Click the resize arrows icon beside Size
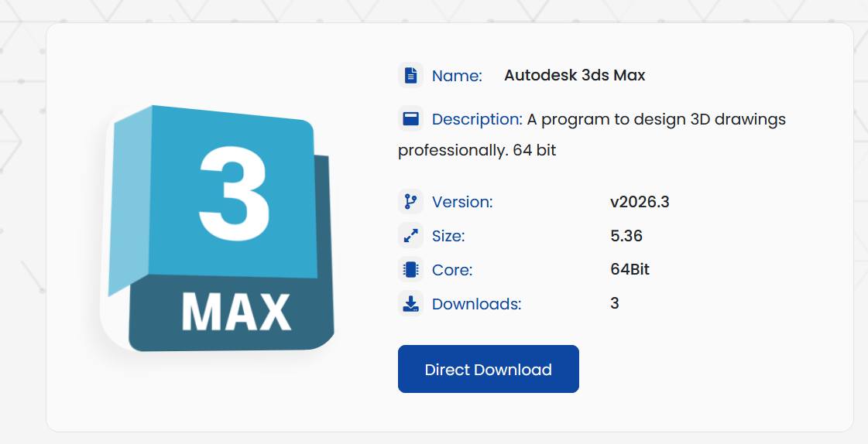 (x=410, y=236)
